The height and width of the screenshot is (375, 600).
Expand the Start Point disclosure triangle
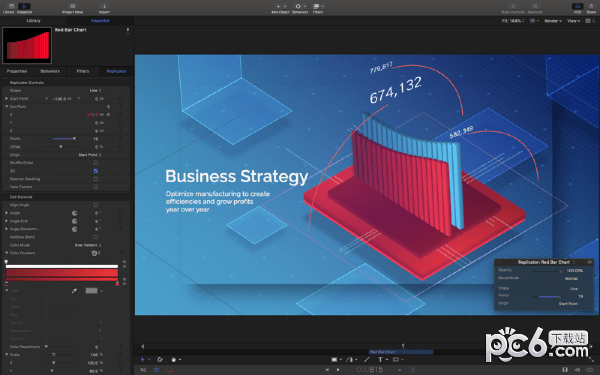tap(7, 98)
